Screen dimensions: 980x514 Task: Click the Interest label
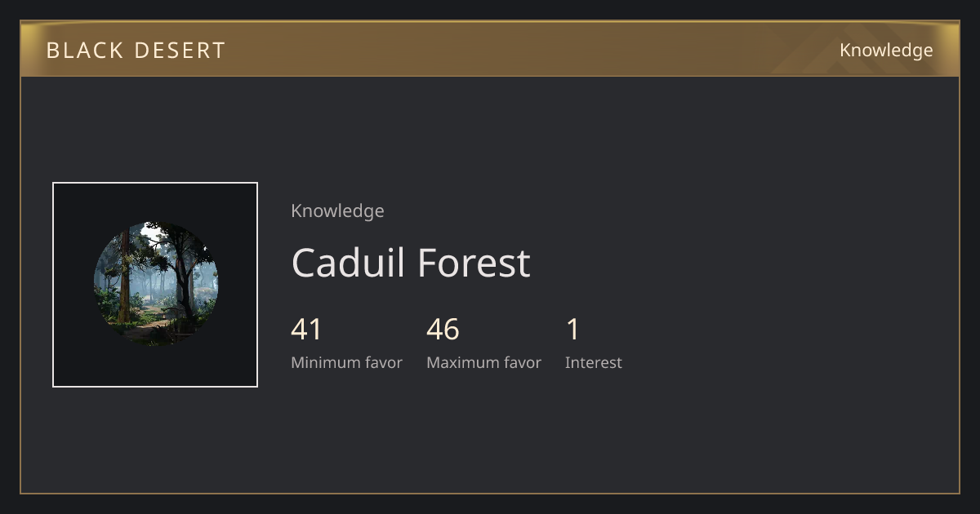[x=594, y=362]
